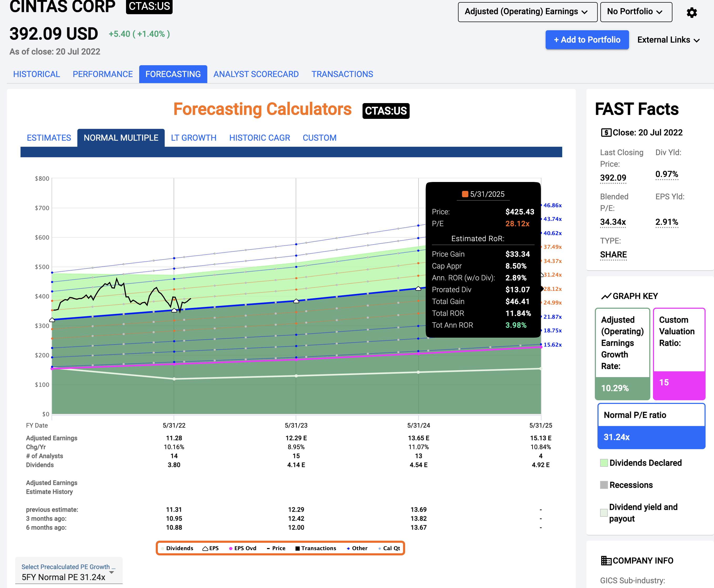Image resolution: width=714 pixels, height=588 pixels.
Task: Click the Adjusted Earnings Growth Rate 10.29% box
Action: coord(622,354)
